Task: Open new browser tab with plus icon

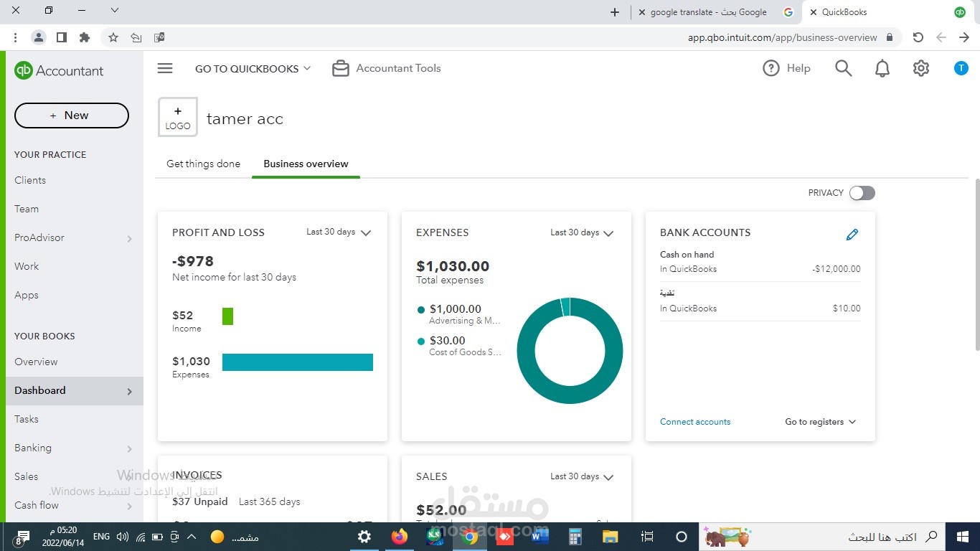Action: pyautogui.click(x=615, y=12)
